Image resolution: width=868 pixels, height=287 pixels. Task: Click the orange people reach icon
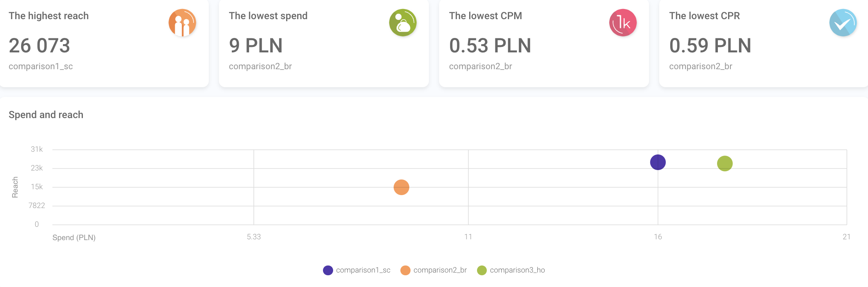pyautogui.click(x=182, y=23)
